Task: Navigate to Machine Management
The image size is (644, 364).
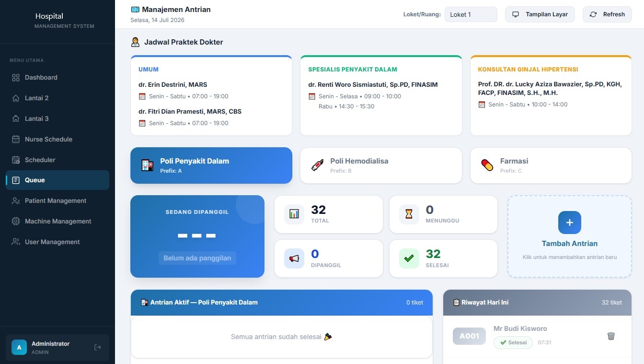Action: point(57,222)
